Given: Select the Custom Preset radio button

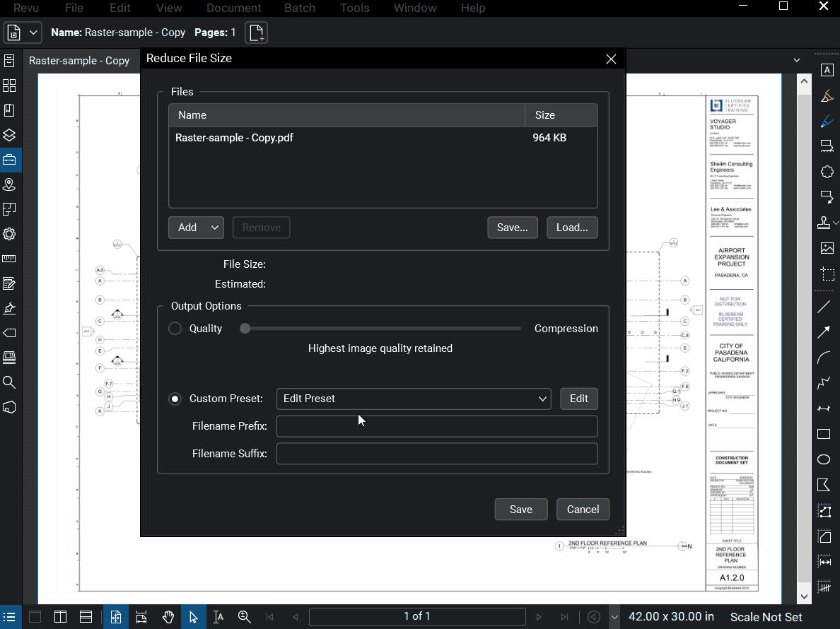Looking at the screenshot, I should pyautogui.click(x=175, y=399).
